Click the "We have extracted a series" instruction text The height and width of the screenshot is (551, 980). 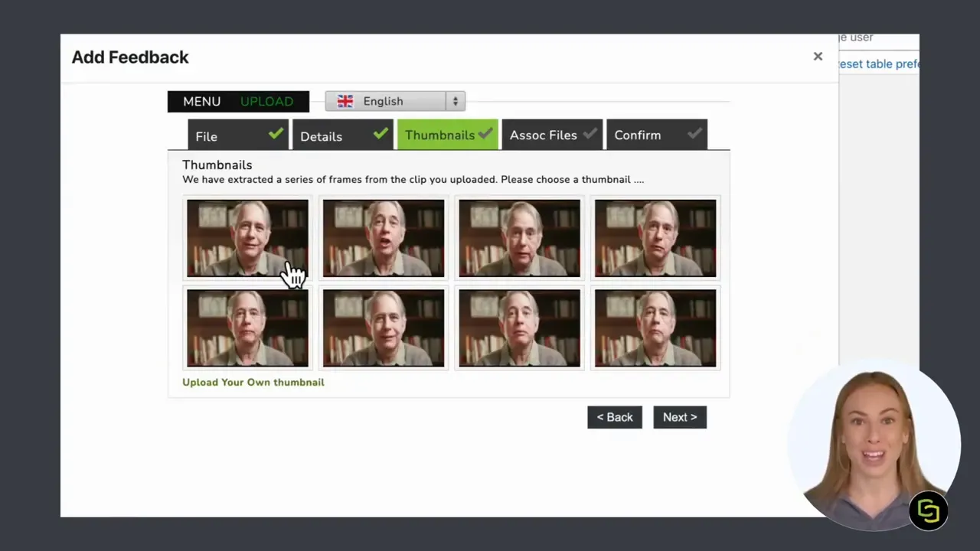click(x=413, y=179)
